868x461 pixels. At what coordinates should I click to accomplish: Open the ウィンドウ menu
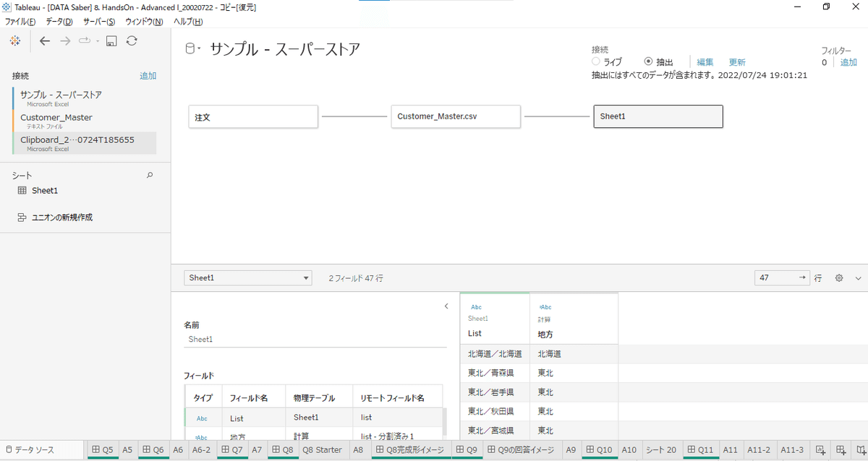click(x=144, y=22)
